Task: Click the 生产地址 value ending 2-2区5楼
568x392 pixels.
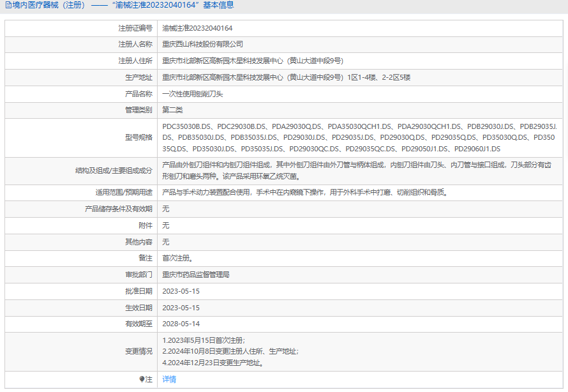Action: pyautogui.click(x=286, y=77)
